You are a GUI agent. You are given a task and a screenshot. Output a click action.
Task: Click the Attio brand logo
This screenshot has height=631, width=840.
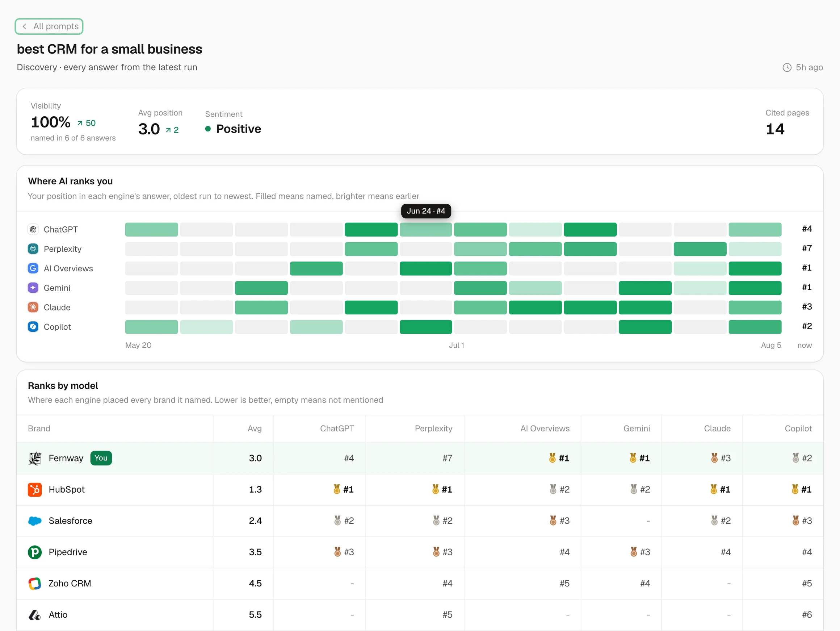34,615
